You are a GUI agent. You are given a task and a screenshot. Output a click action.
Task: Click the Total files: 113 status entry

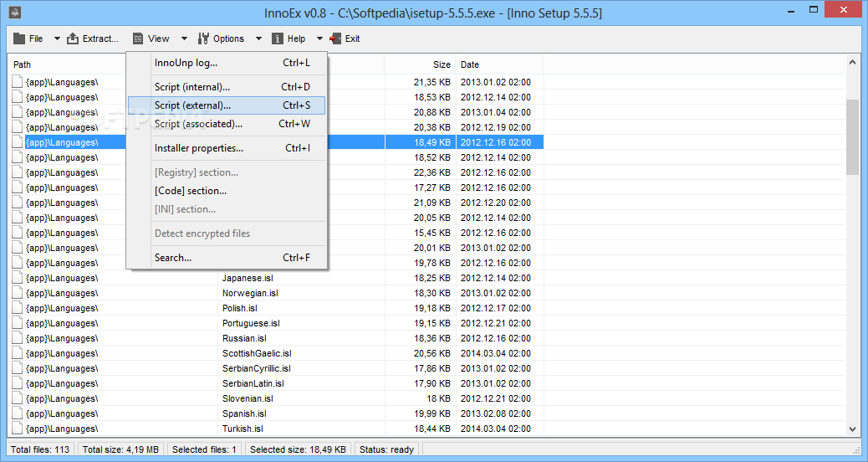40,449
